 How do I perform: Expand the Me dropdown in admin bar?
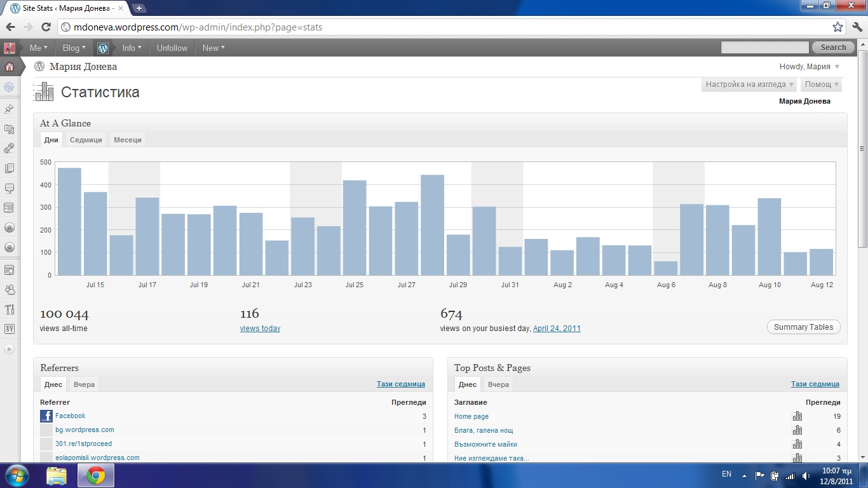pyautogui.click(x=38, y=48)
